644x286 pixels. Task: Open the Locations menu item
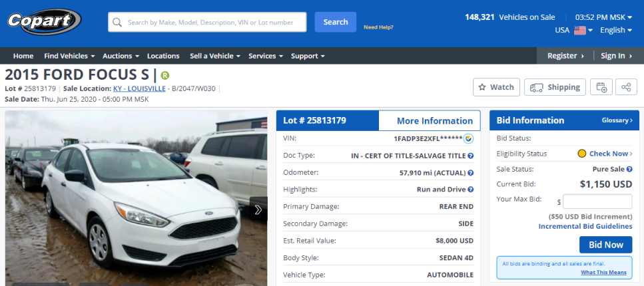point(163,56)
